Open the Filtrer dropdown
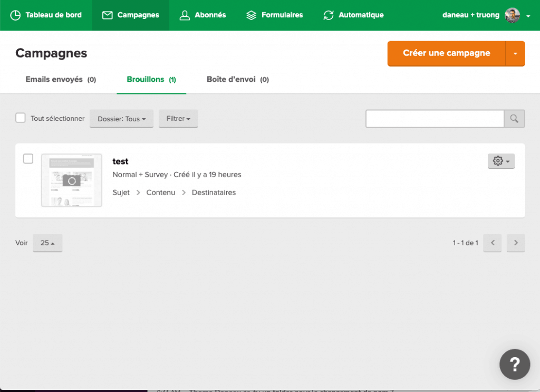540x392 pixels. [178, 119]
